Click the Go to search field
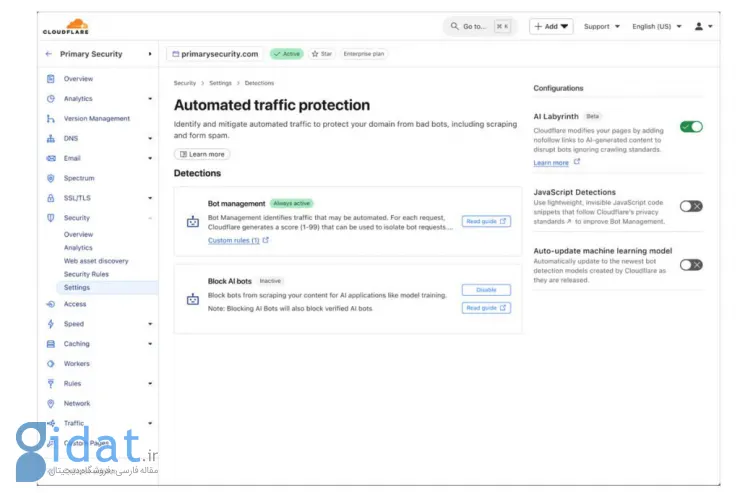 [479, 26]
